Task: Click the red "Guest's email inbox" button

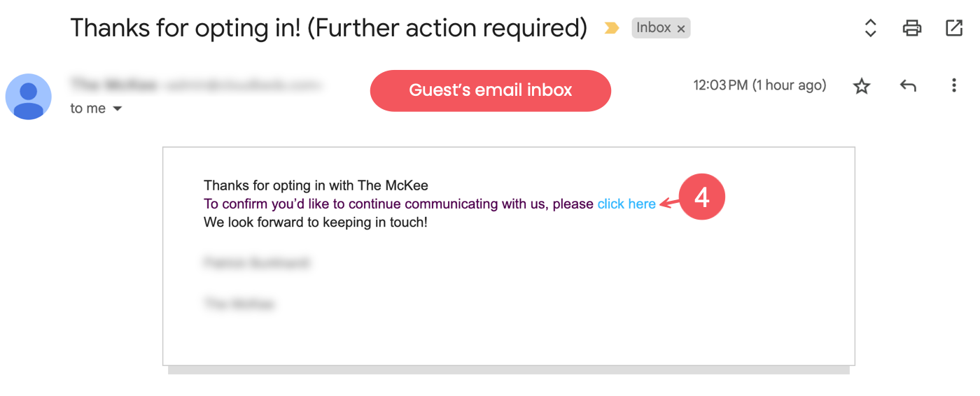Action: point(490,90)
